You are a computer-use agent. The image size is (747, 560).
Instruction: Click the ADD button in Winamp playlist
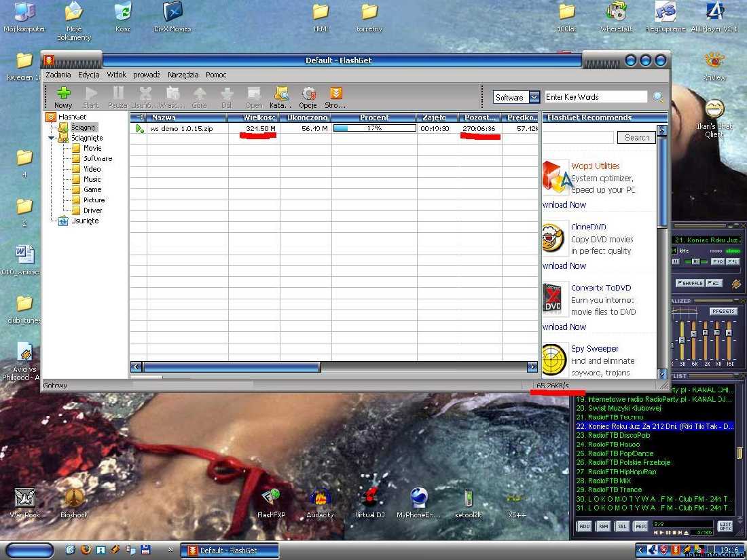point(584,526)
